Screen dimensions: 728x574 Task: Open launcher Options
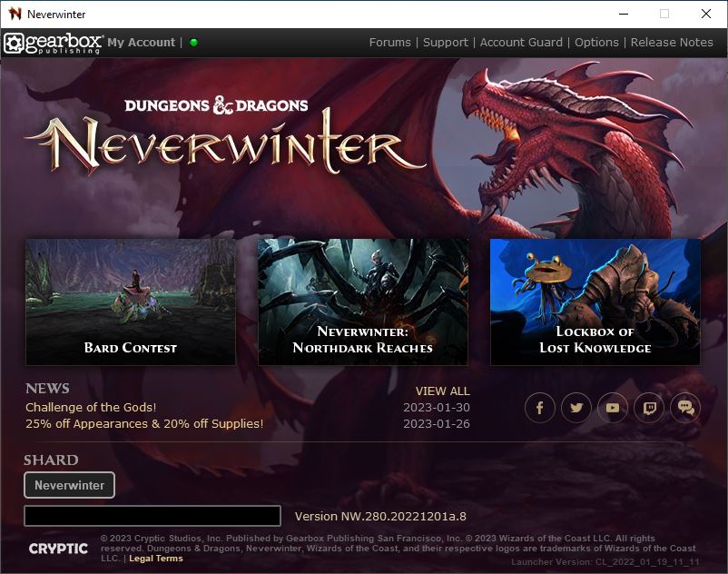[596, 43]
